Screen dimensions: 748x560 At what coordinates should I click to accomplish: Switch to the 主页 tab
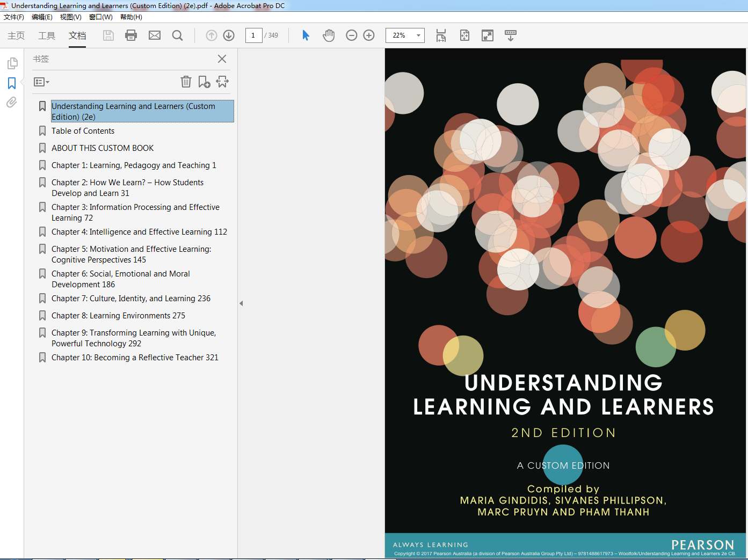(16, 35)
